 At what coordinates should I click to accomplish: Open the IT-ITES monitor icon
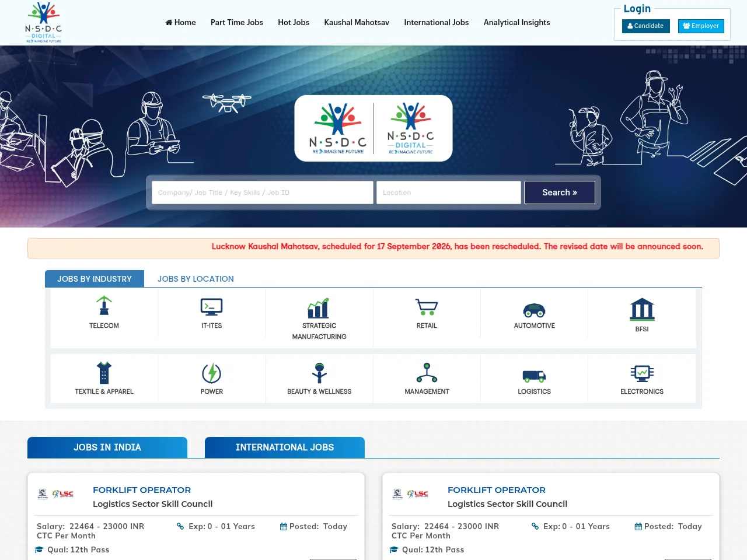pos(211,307)
